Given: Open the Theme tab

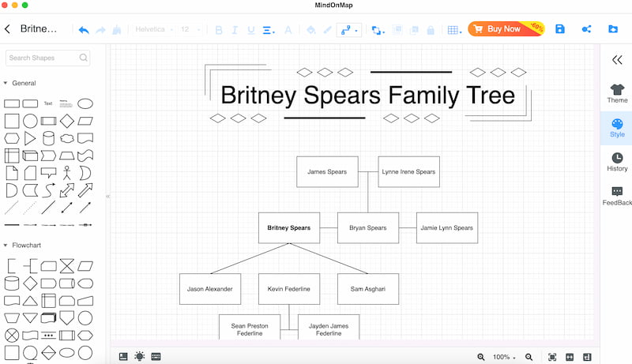Looking at the screenshot, I should 617,94.
